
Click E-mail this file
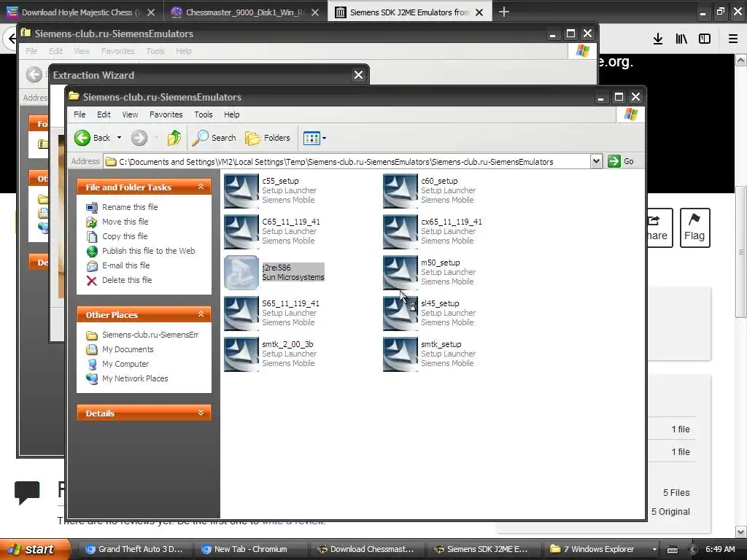(125, 265)
